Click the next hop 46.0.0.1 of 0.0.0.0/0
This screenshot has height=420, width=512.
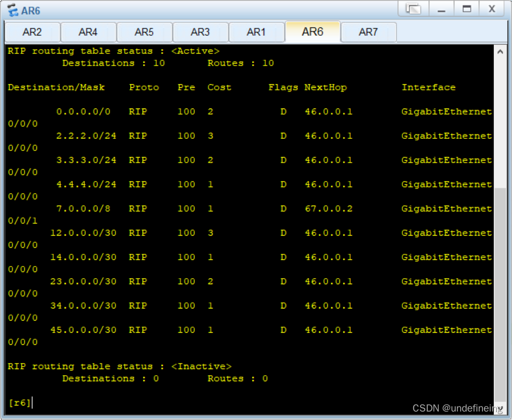(x=328, y=112)
